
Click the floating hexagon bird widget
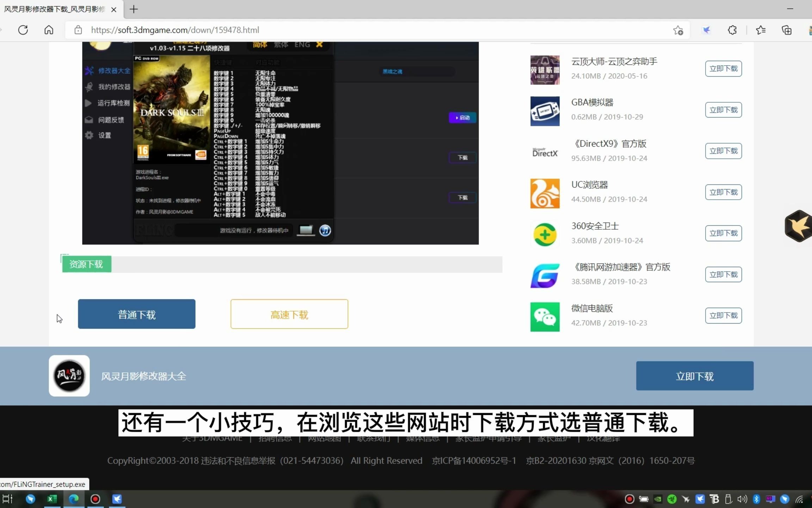798,226
